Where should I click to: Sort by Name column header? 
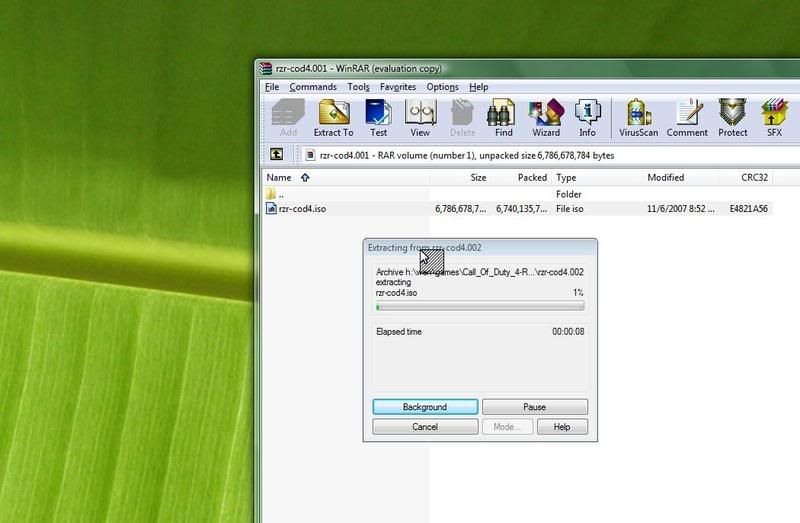[x=346, y=178]
